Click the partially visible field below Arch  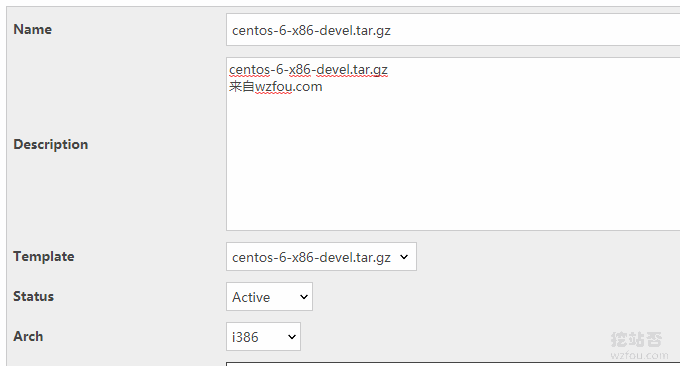pyautogui.click(x=453, y=364)
